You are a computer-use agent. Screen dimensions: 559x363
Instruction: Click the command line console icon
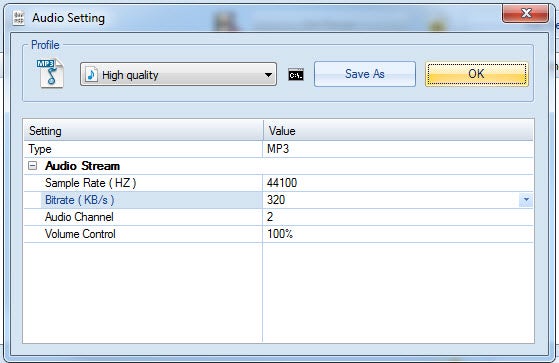(296, 75)
